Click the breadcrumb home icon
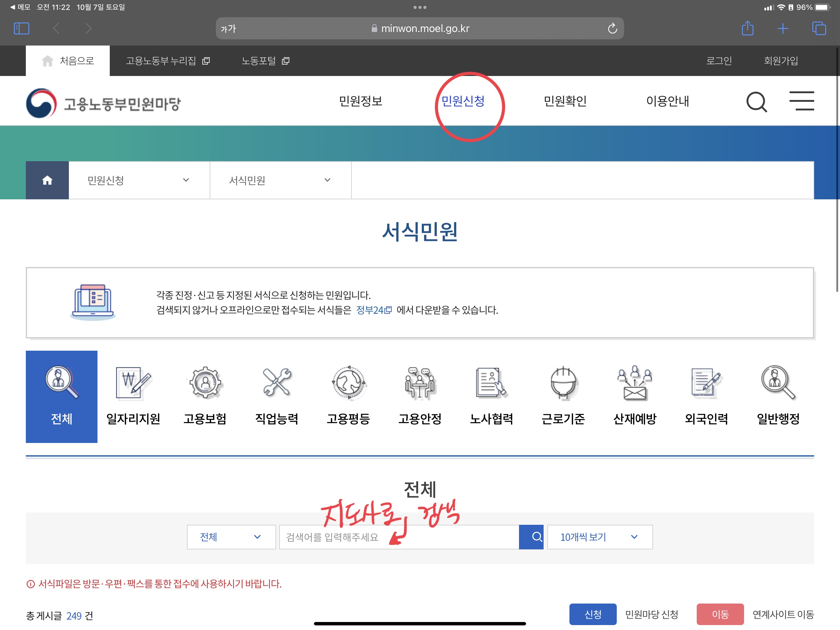This screenshot has height=630, width=840. 47,180
